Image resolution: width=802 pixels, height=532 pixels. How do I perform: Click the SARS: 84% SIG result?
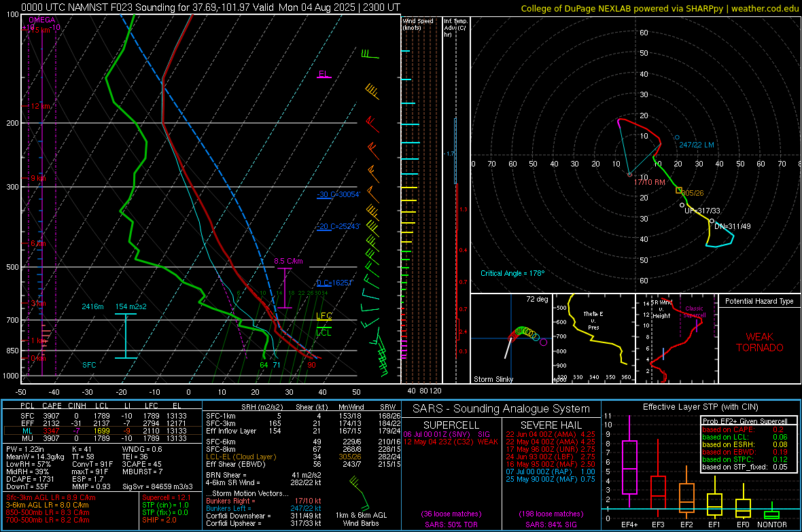tap(551, 525)
